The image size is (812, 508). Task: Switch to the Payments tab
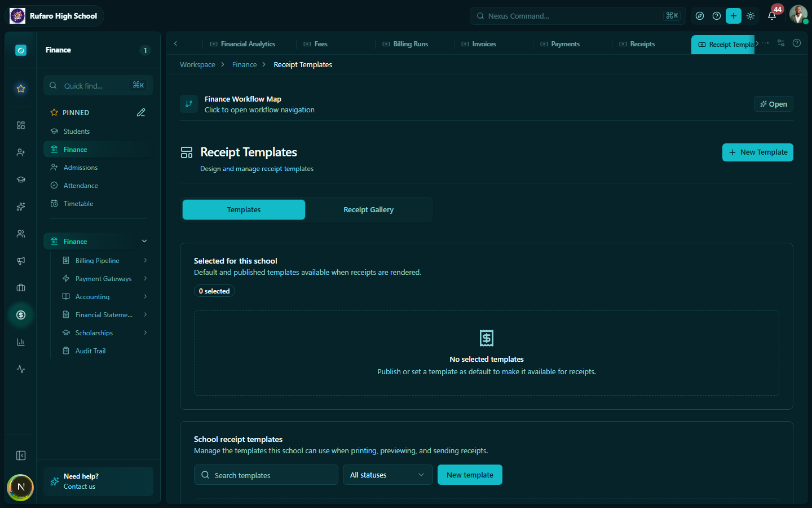tap(560, 44)
